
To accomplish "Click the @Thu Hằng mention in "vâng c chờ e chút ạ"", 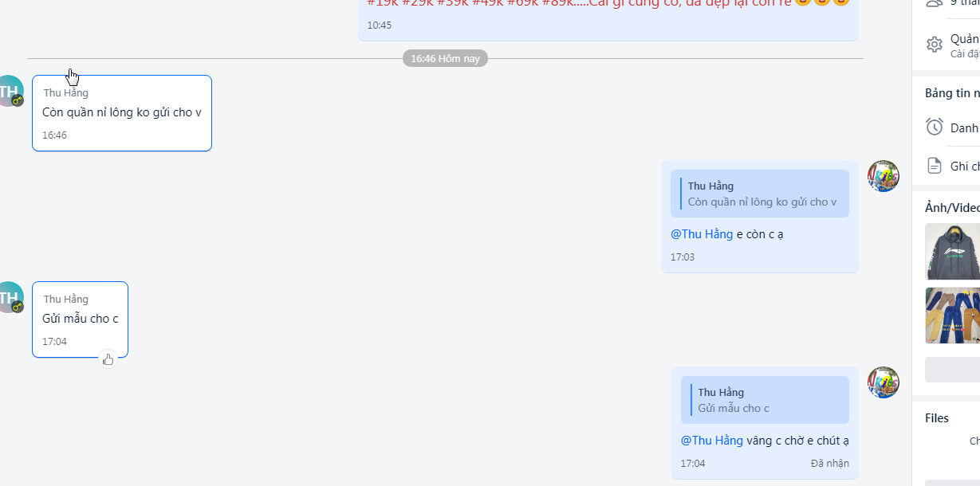I will pyautogui.click(x=712, y=441).
